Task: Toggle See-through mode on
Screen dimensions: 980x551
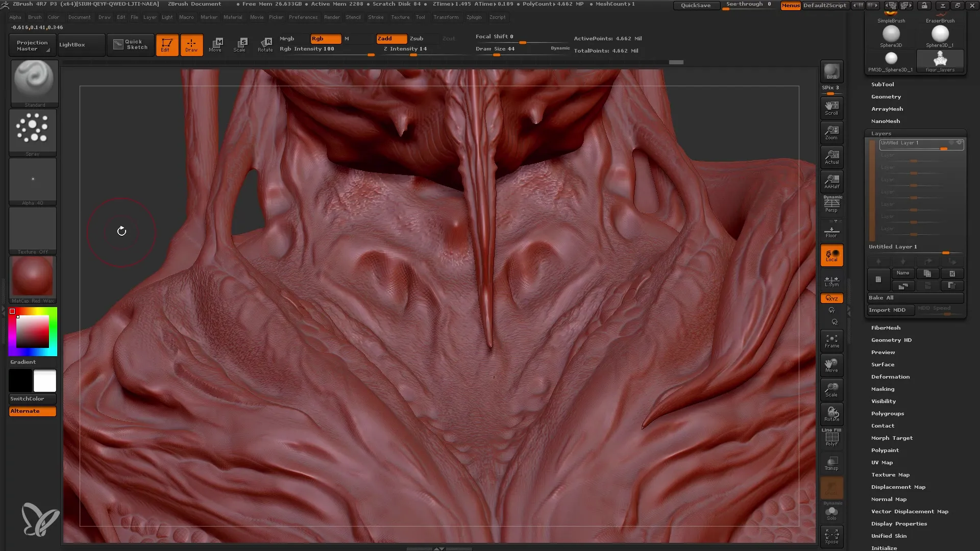Action: pos(748,6)
